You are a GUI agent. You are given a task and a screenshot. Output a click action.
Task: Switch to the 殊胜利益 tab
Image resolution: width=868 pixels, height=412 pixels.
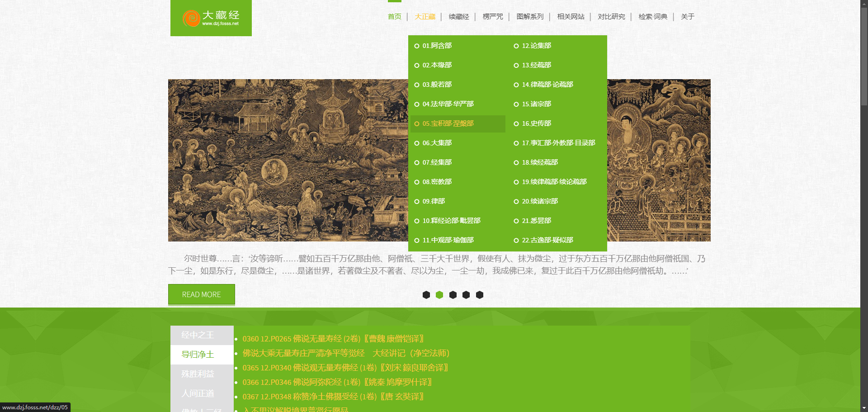[198, 374]
